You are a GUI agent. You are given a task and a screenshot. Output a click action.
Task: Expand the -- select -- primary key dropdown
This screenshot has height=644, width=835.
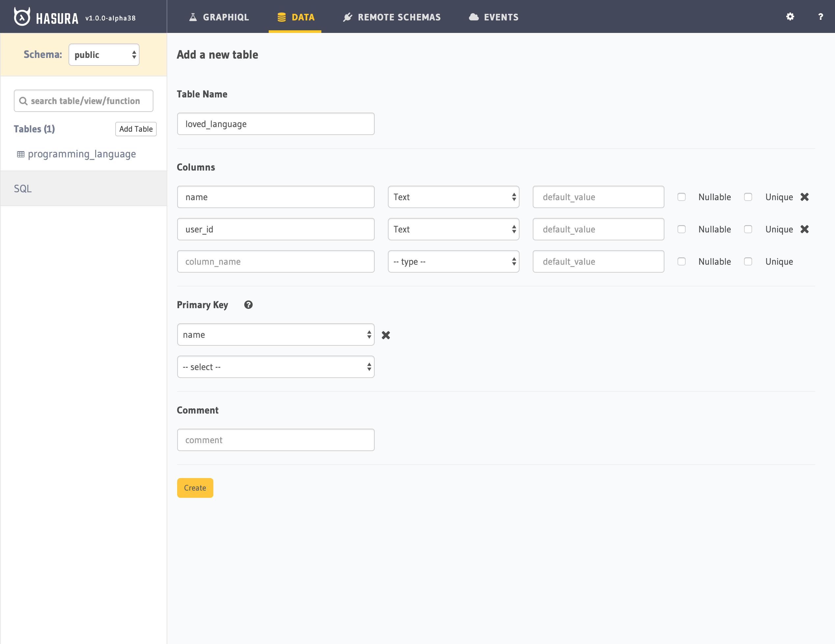[275, 367]
